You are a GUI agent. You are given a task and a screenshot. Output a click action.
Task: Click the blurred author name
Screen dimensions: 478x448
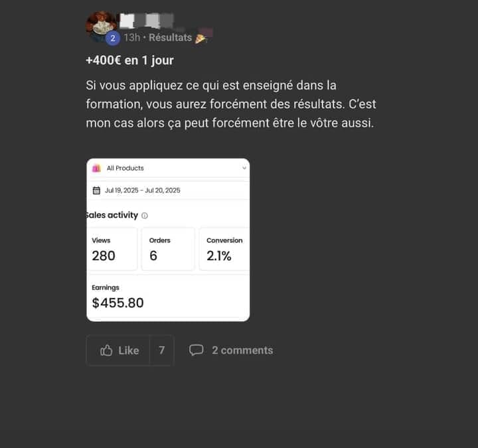[146, 21]
